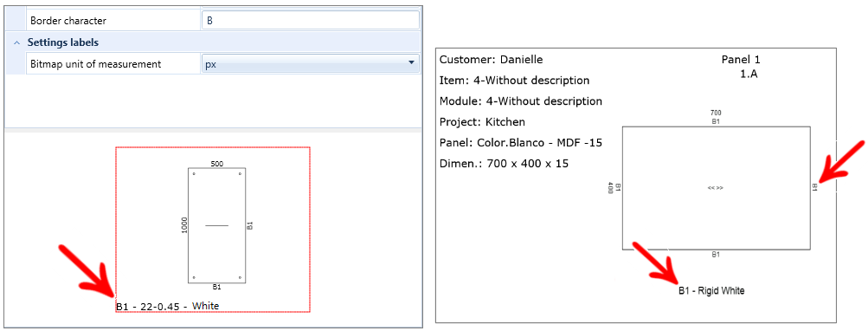Click the 1000 height dimension in preview
Screen dimensions: 868x331
pos(184,224)
